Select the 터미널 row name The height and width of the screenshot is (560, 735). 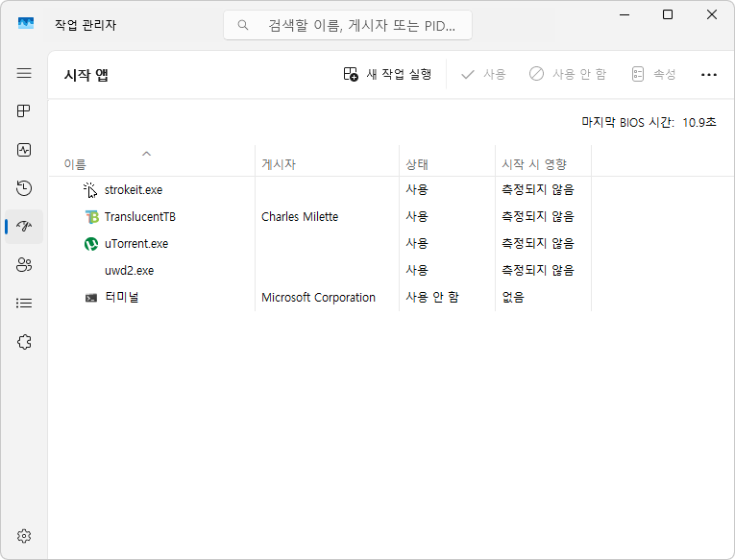[x=122, y=297]
